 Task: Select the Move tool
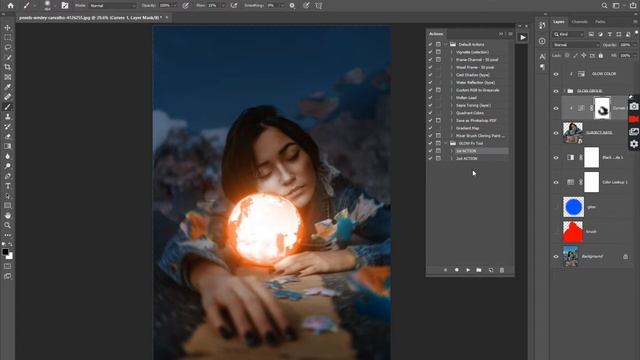(x=7, y=28)
